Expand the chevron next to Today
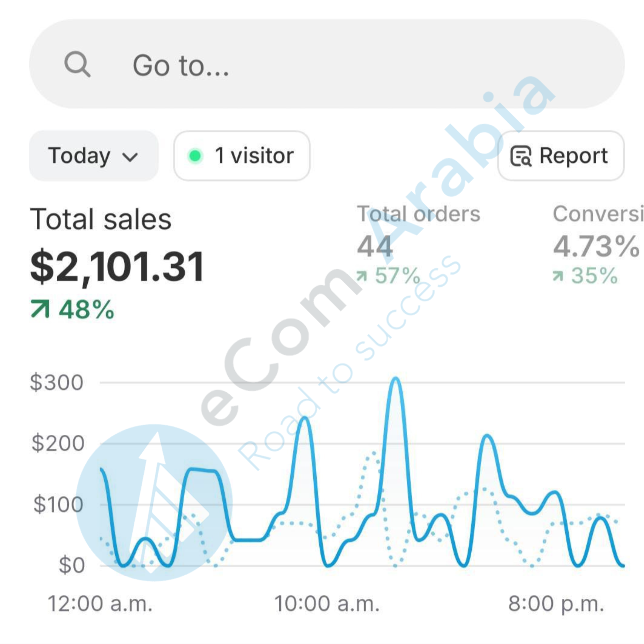 point(130,157)
